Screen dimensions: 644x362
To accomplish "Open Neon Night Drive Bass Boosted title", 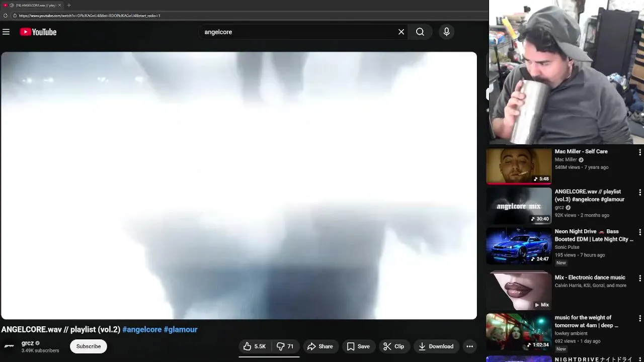I will tap(594, 235).
